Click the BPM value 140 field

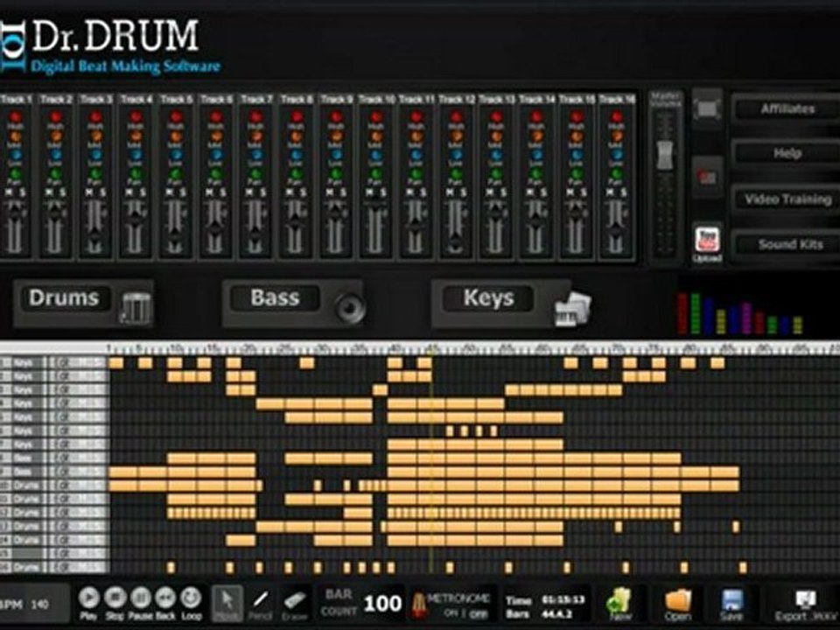click(x=39, y=605)
